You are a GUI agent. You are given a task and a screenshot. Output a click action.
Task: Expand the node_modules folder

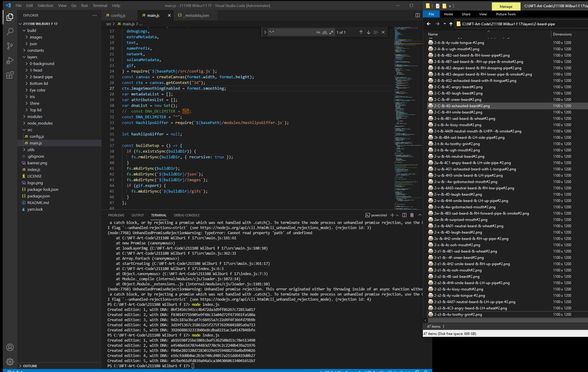click(40, 123)
